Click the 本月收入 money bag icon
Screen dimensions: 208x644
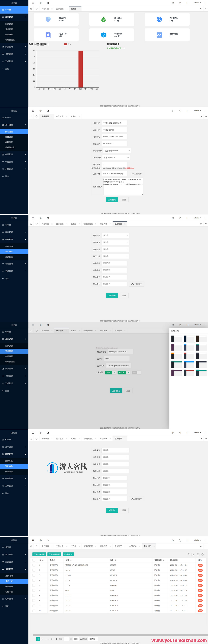[x=103, y=19]
